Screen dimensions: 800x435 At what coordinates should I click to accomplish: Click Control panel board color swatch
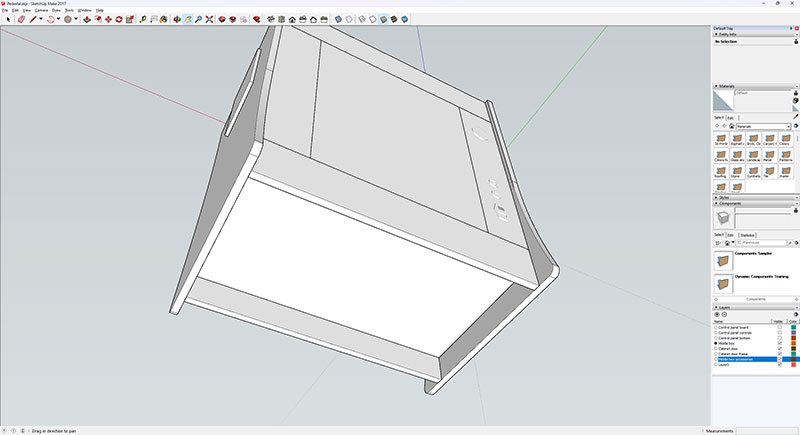coord(793,327)
